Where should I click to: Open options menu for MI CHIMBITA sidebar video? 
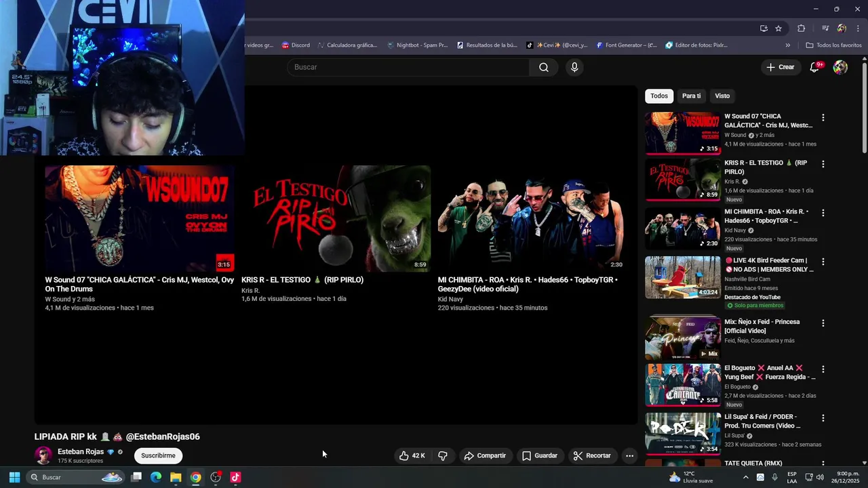(823, 213)
